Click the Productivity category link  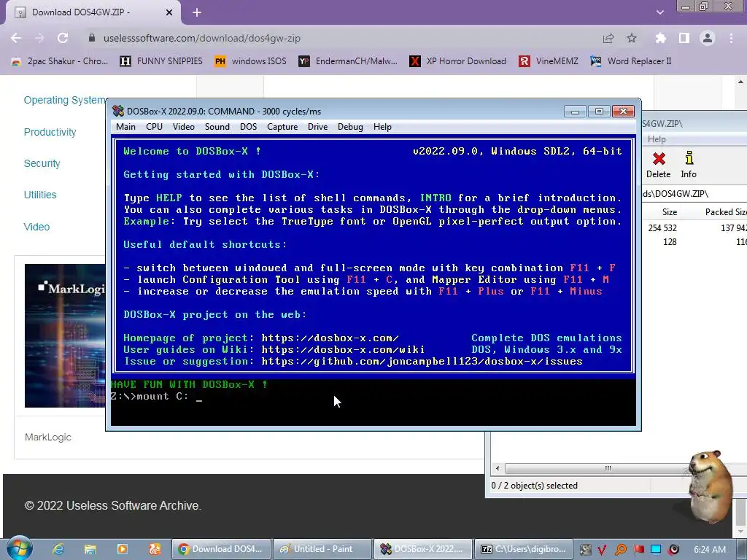pyautogui.click(x=50, y=132)
